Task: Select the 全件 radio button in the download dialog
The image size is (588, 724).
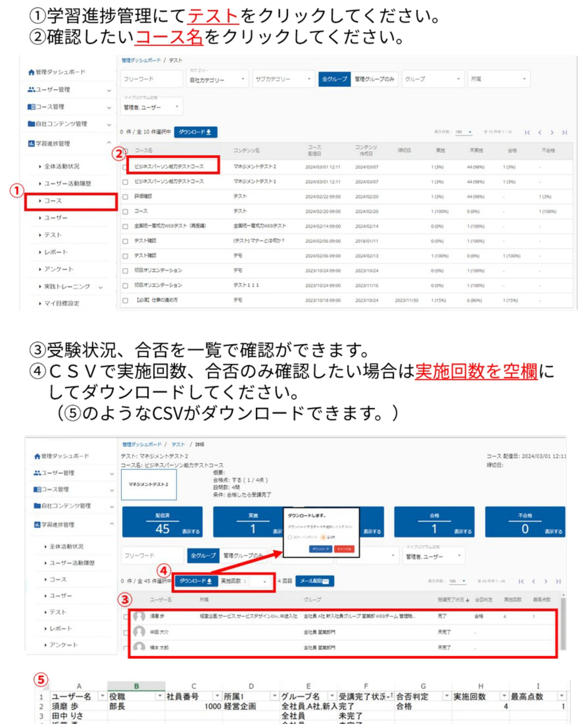Action: click(323, 537)
